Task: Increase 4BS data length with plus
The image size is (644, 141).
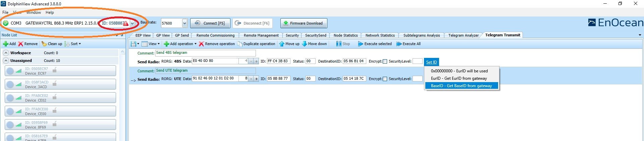Action: (x=256, y=61)
